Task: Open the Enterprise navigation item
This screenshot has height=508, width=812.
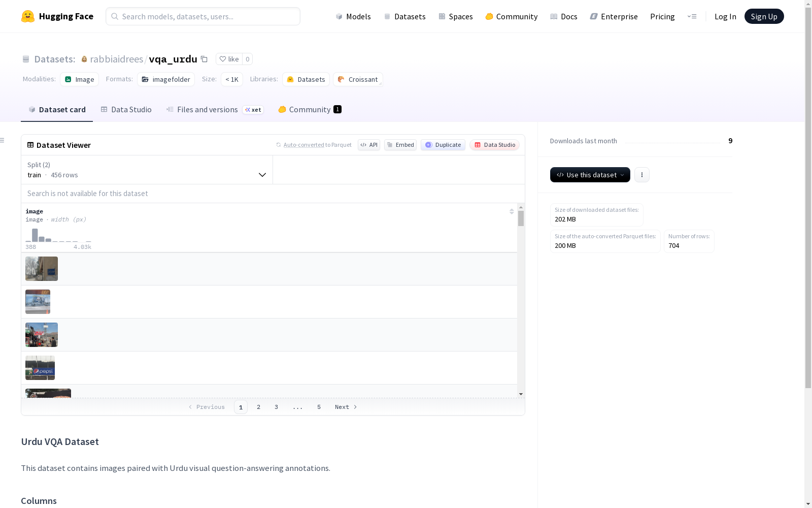Action: point(614,16)
